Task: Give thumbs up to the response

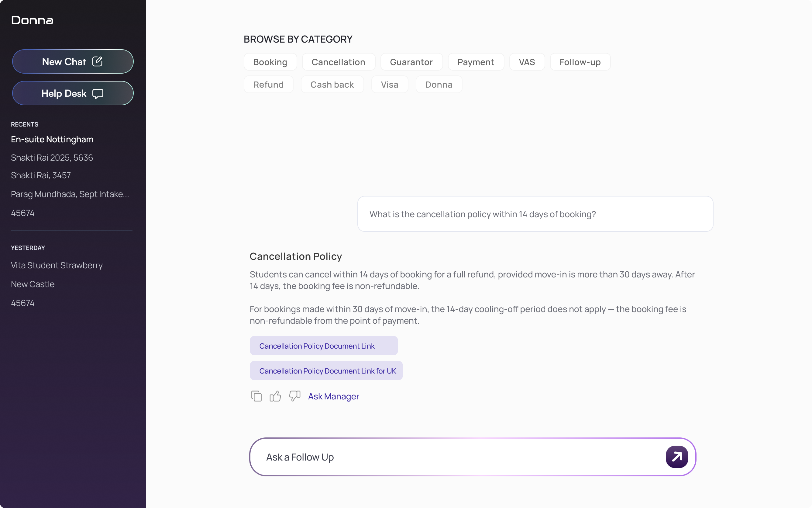Action: pos(275,396)
